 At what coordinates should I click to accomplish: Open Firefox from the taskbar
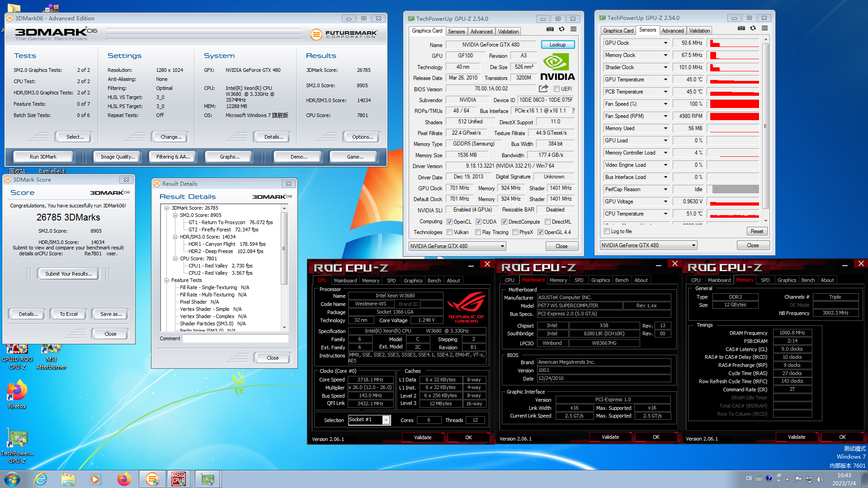click(123, 479)
